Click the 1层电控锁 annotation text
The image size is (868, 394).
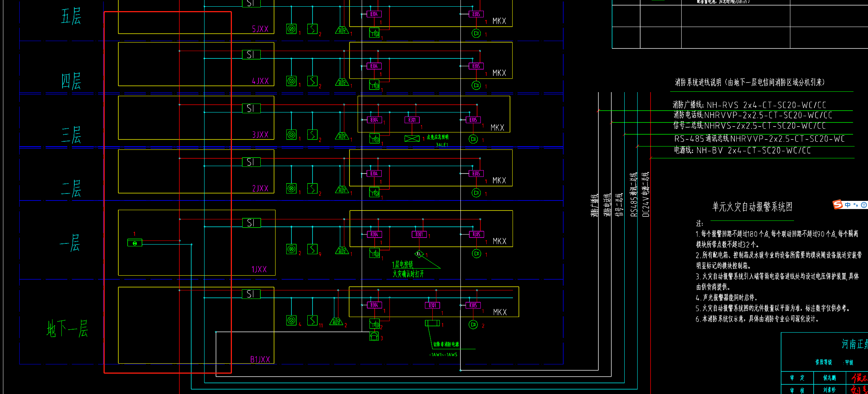402,264
